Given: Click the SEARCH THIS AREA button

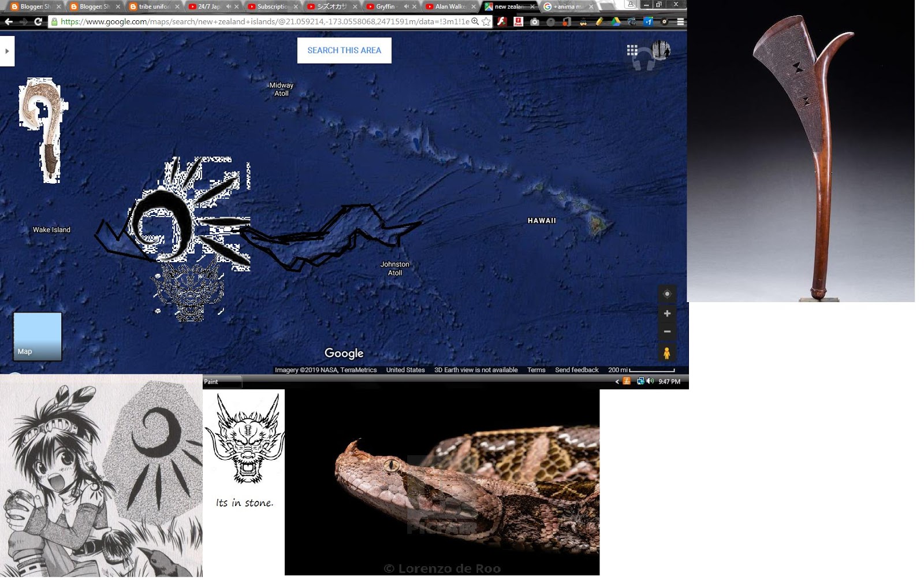Looking at the screenshot, I should point(344,50).
